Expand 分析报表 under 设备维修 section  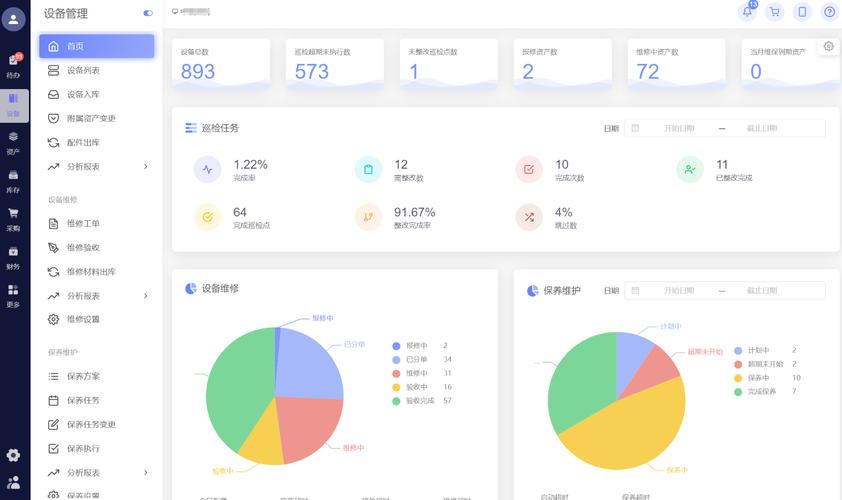coord(97,296)
